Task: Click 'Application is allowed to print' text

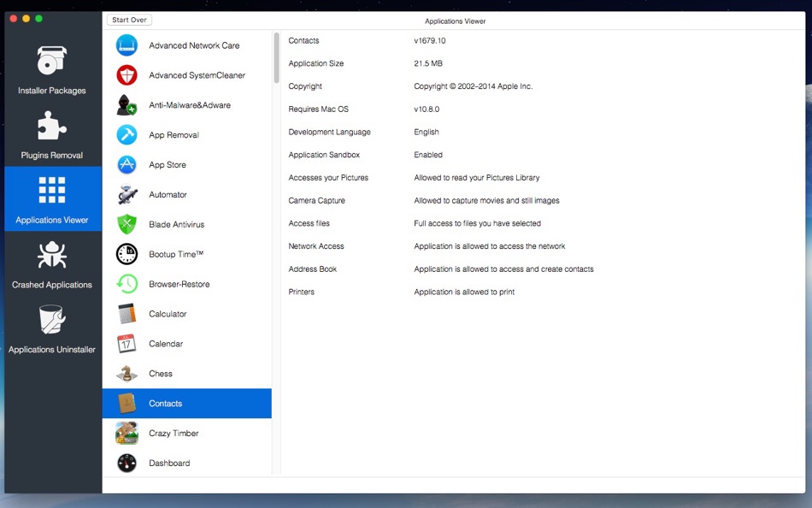Action: (464, 292)
